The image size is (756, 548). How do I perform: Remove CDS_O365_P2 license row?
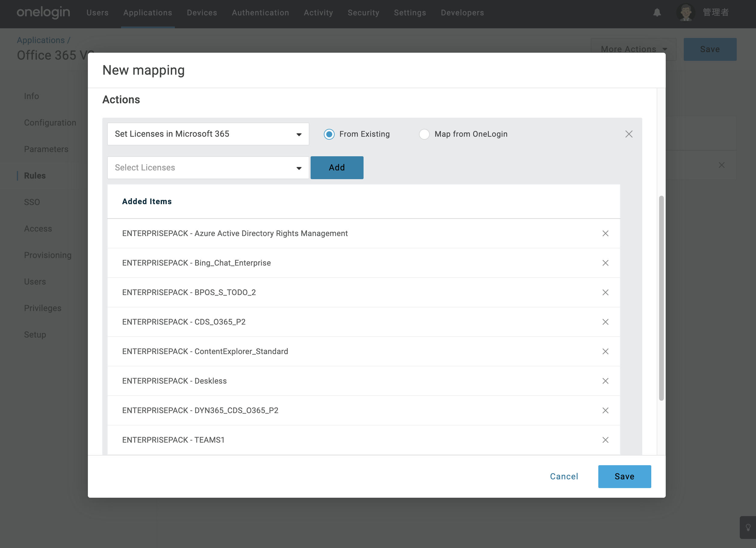coord(605,322)
